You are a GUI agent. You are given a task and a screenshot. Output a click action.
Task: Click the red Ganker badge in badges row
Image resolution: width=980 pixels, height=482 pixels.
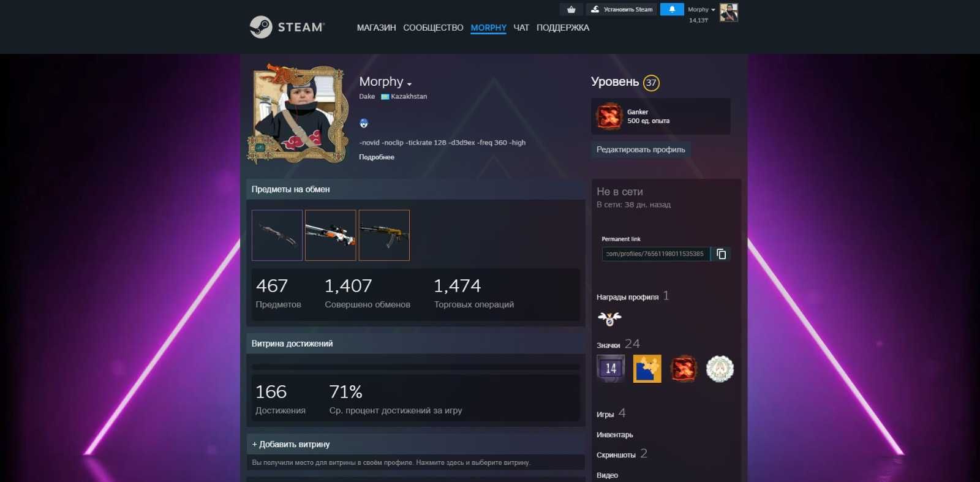pos(684,369)
